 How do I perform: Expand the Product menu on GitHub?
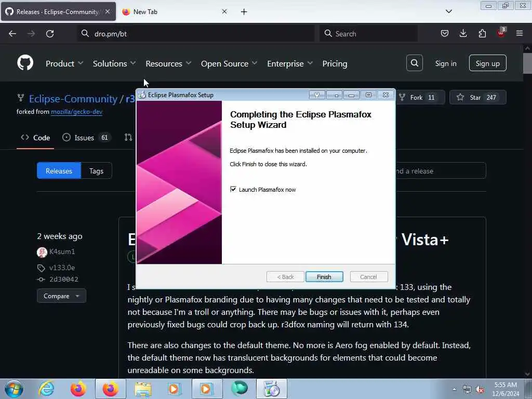point(64,63)
